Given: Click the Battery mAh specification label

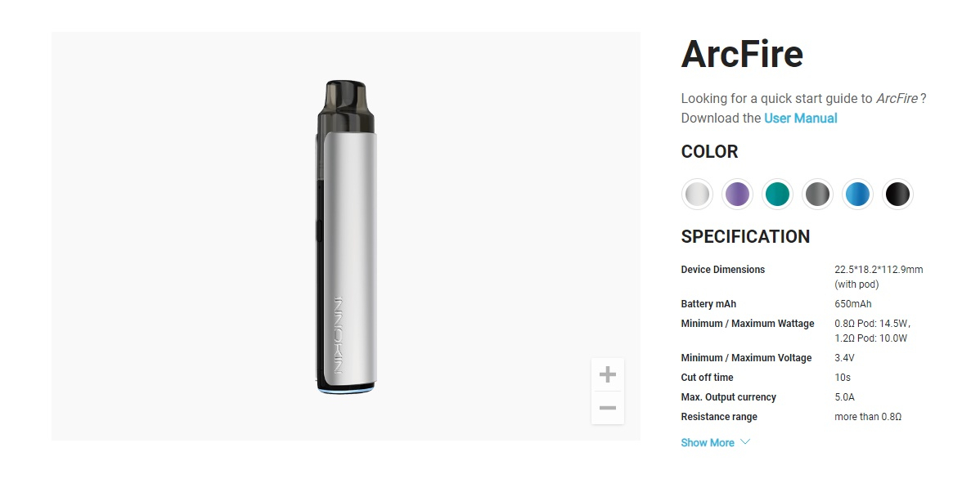Looking at the screenshot, I should (x=708, y=304).
